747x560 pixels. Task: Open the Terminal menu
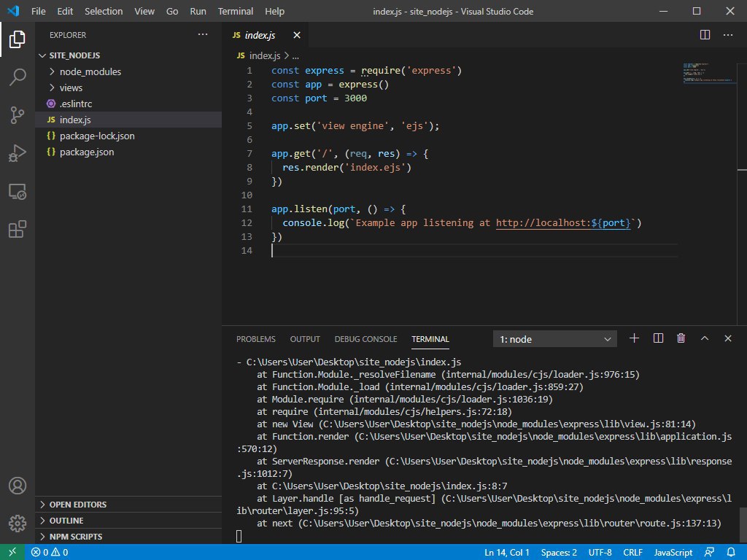coord(235,12)
